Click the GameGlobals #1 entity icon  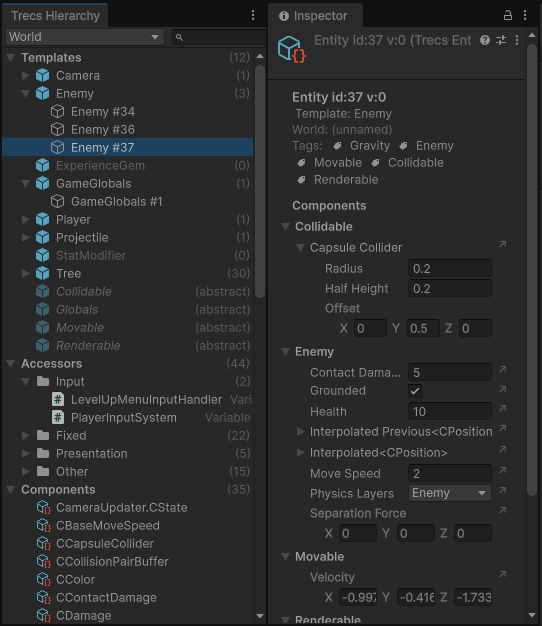click(57, 201)
